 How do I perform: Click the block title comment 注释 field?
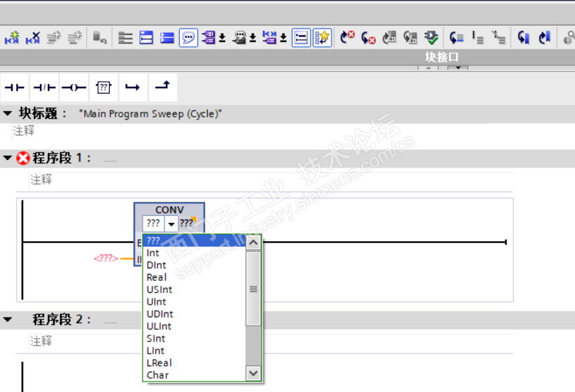(x=250, y=131)
